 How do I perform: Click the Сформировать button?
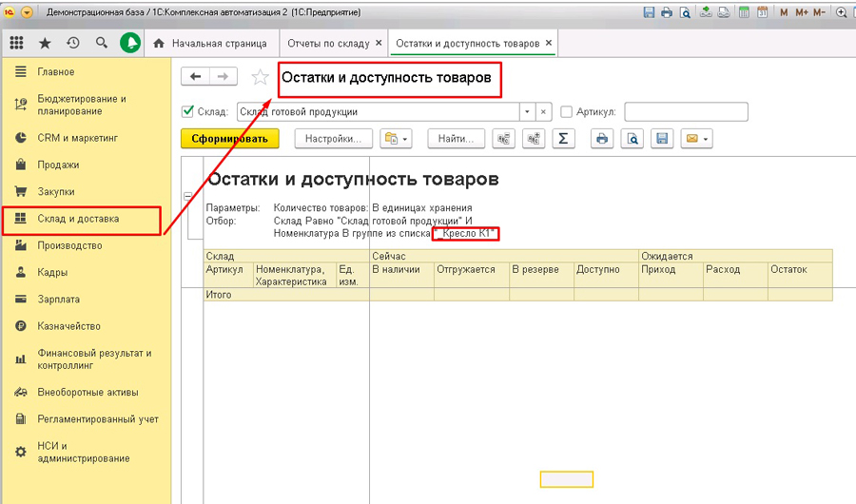point(230,139)
